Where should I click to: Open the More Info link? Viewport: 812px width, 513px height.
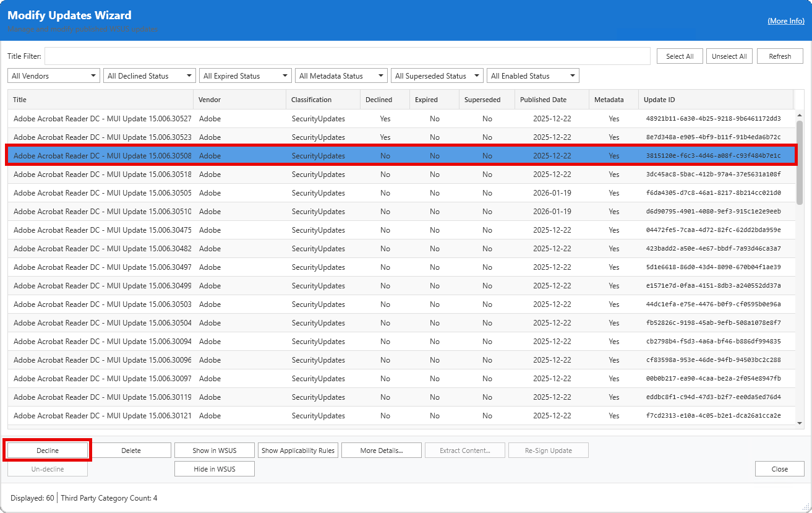pyautogui.click(x=785, y=21)
